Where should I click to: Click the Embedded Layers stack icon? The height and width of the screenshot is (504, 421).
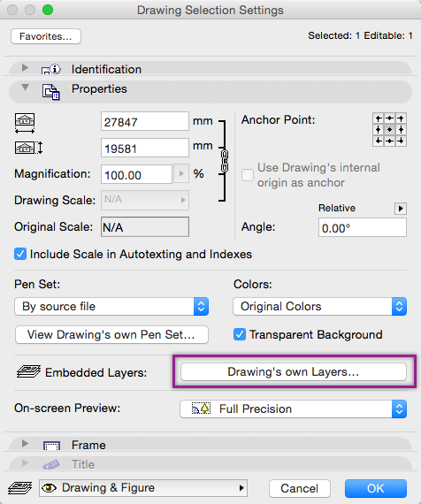click(x=28, y=372)
